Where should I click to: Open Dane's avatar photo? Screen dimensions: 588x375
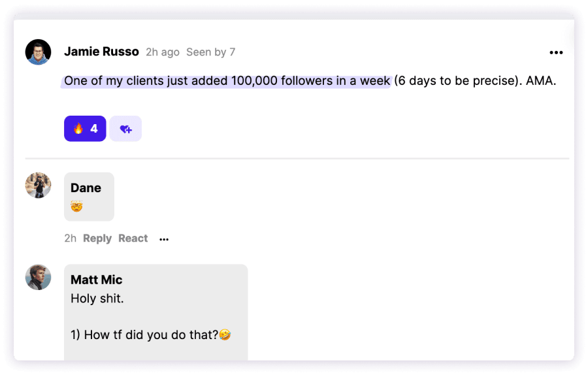pyautogui.click(x=39, y=186)
